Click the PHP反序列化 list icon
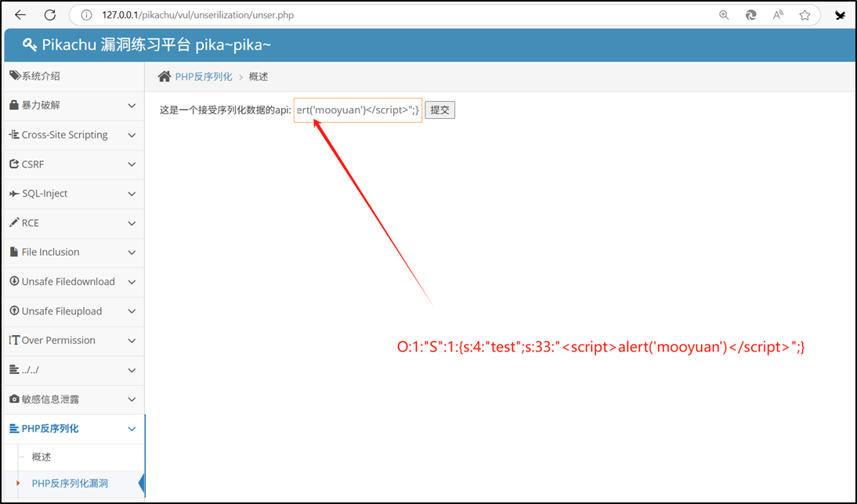This screenshot has width=857, height=504. click(14, 429)
